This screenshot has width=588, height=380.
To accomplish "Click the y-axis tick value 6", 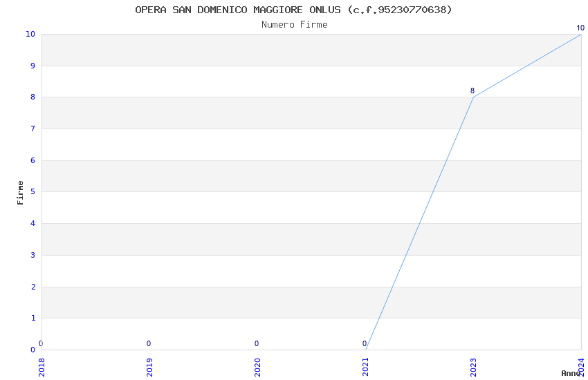I will (x=33, y=160).
